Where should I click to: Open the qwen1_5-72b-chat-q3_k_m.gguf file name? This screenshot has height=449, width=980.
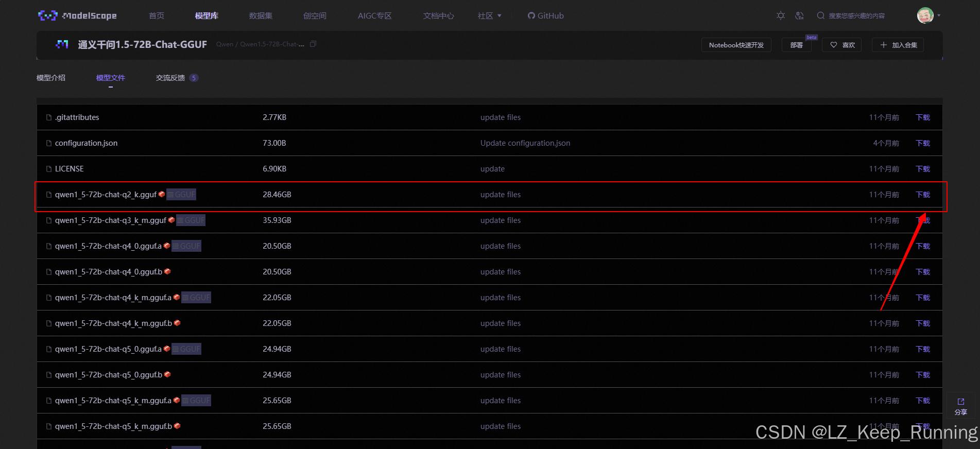click(111, 220)
